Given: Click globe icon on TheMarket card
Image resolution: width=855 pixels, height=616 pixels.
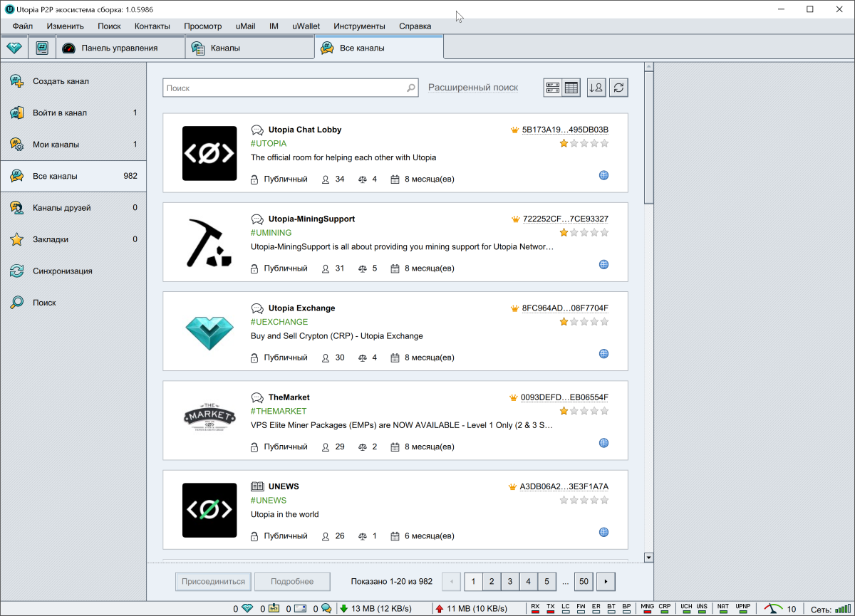Looking at the screenshot, I should pos(603,442).
